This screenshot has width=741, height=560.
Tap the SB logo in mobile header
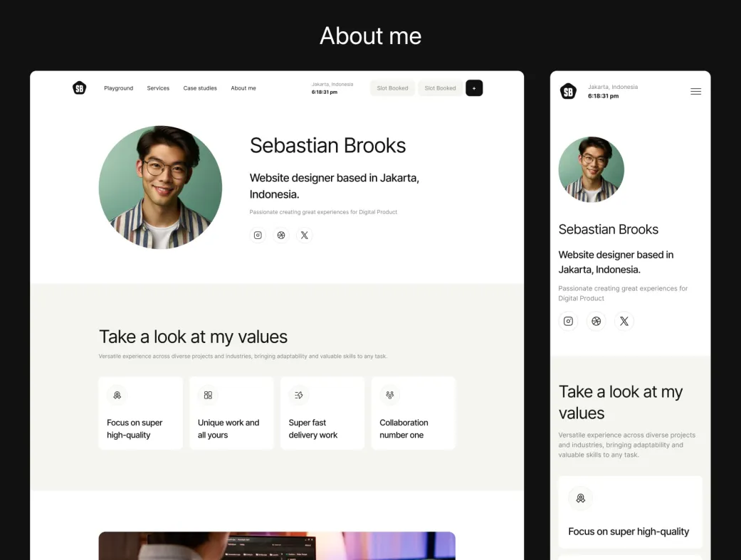coord(568,91)
